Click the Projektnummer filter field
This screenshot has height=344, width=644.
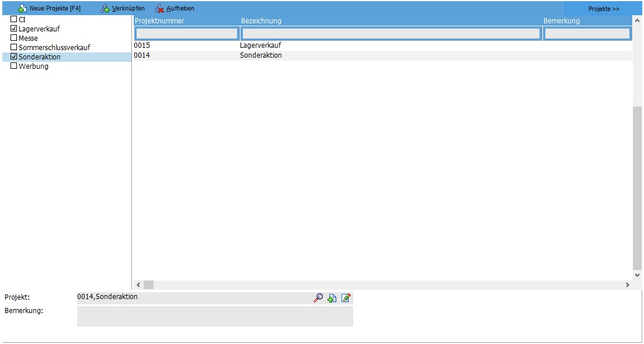[187, 33]
